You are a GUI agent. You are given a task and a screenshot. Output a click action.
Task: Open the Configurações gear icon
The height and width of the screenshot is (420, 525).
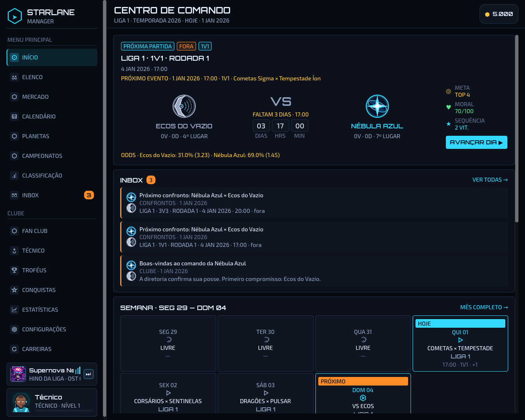click(14, 329)
